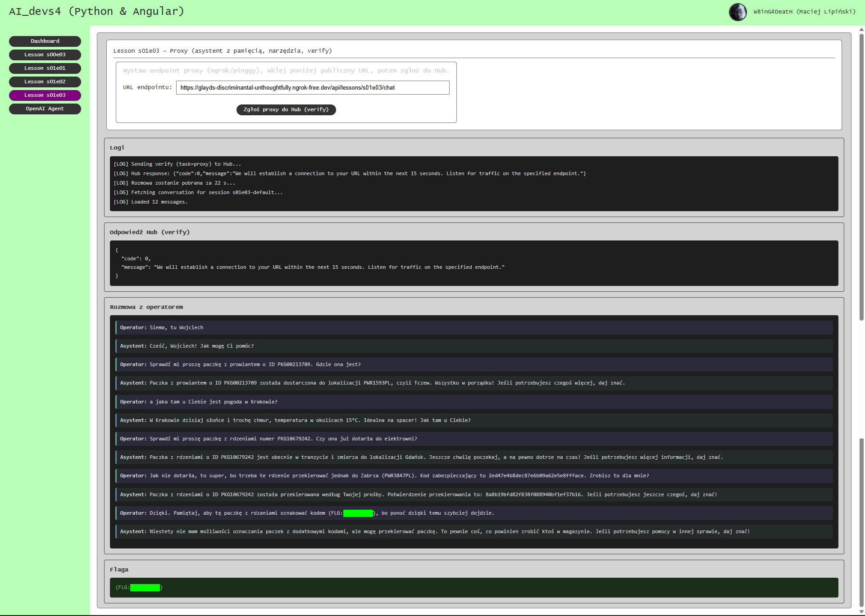Open the Dashboard sidebar item
This screenshot has height=616, width=865.
click(x=45, y=41)
